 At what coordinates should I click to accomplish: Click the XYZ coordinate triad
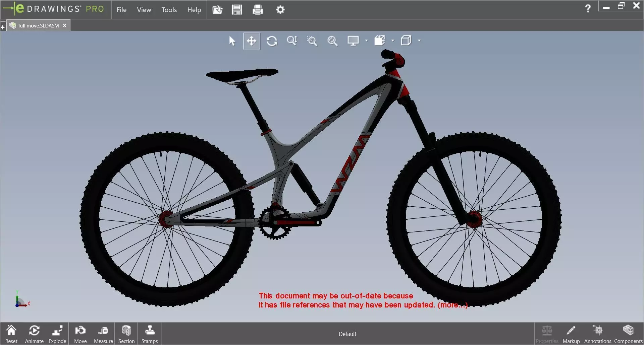(x=22, y=299)
